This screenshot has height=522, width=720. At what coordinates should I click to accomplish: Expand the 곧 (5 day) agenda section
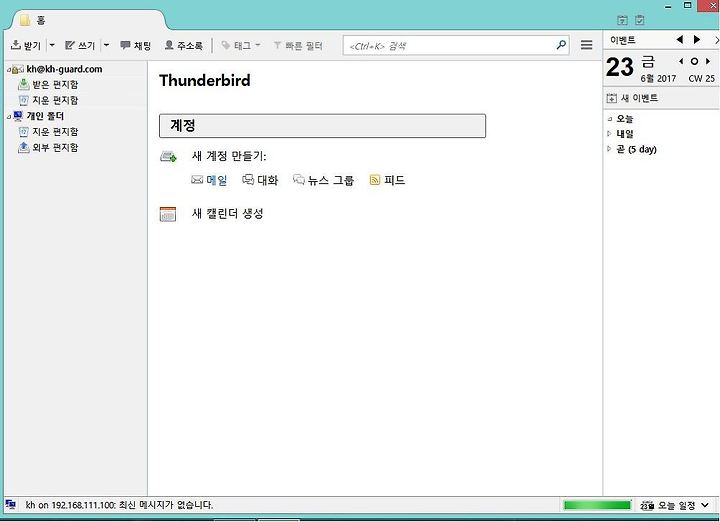point(609,149)
